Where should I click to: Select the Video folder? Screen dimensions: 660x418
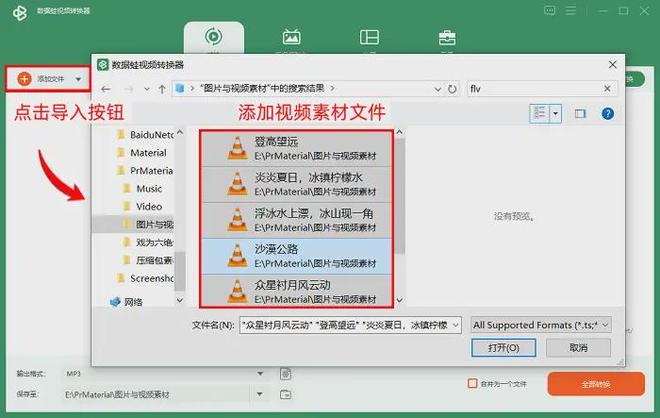(x=142, y=207)
